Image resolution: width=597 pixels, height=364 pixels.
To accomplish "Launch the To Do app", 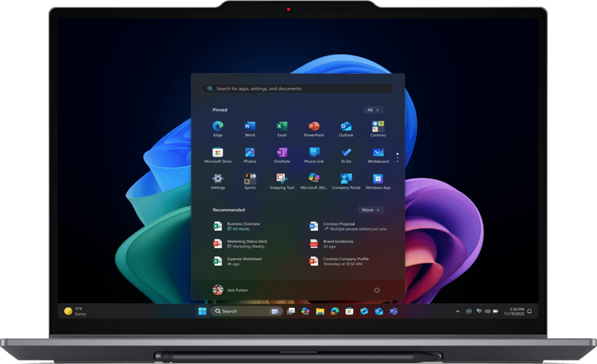I will click(345, 155).
